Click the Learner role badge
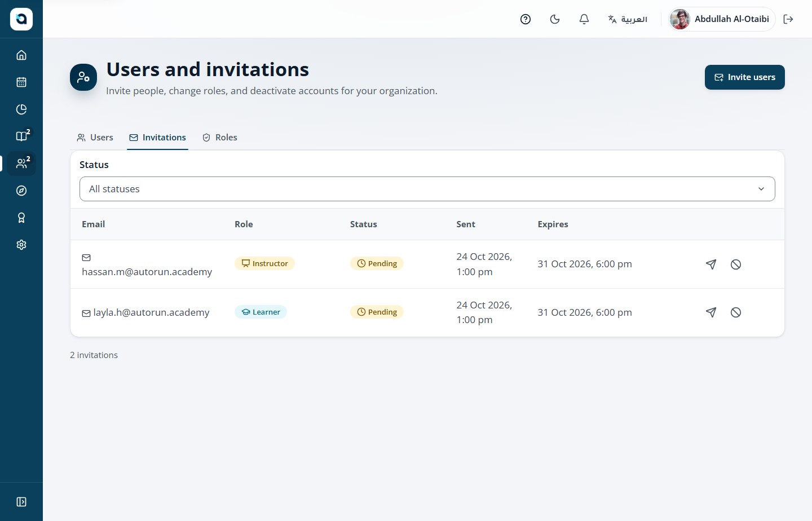This screenshot has width=812, height=521. coord(261,312)
